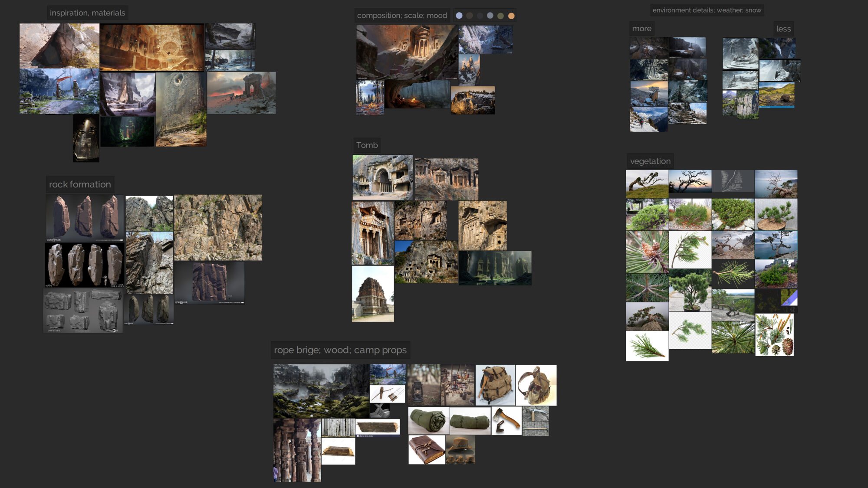This screenshot has height=488, width=868.
Task: Select the 'environment details; weather; snow' label
Action: pos(707,10)
